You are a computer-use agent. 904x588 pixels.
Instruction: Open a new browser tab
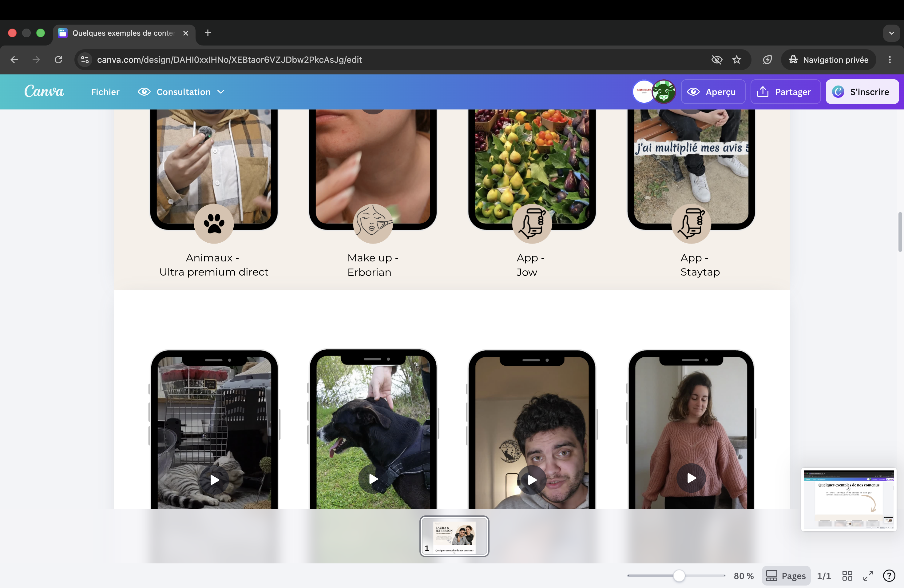[x=208, y=33]
